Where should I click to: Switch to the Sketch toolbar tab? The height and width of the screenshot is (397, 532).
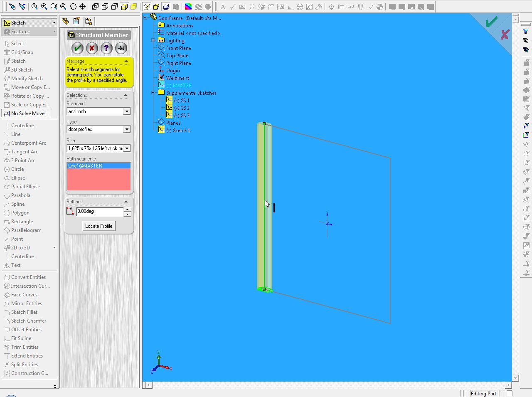coord(29,23)
